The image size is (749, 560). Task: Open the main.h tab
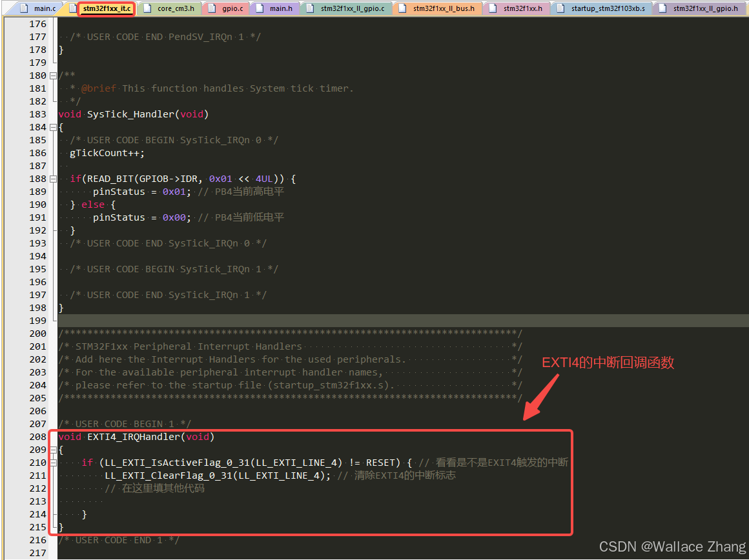point(275,8)
